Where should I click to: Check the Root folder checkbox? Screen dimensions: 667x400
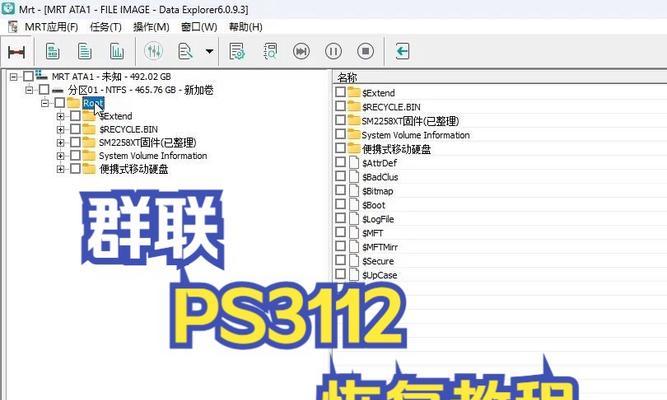coord(60,103)
